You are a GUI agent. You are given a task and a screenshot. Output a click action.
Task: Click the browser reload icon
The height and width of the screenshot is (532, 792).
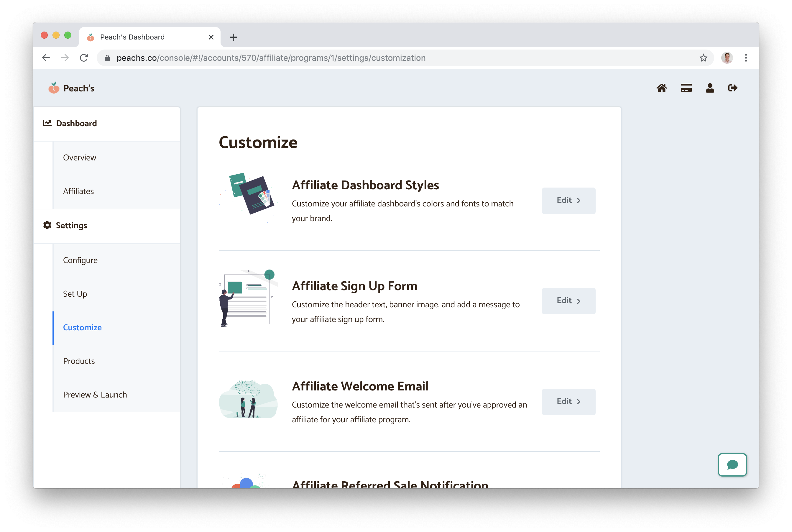[x=84, y=58]
